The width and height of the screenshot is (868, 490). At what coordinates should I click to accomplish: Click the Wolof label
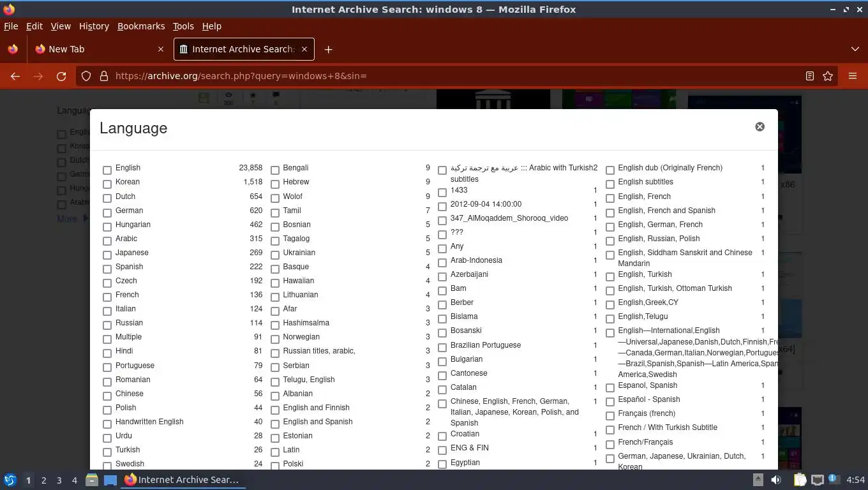292,197
